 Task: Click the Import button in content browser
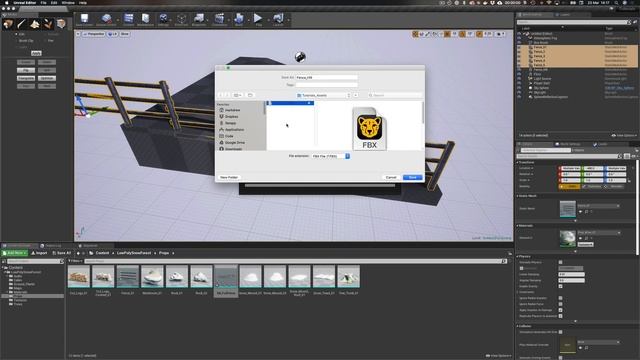tap(40, 253)
